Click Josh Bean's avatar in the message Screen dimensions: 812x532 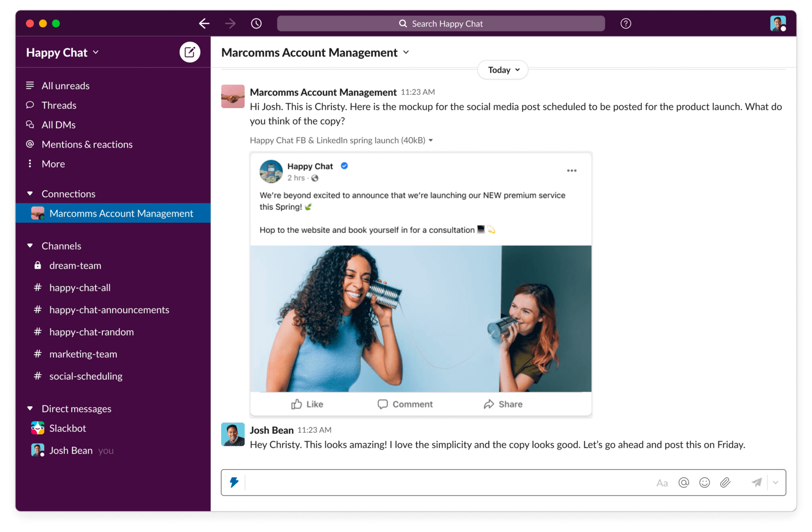[233, 434]
